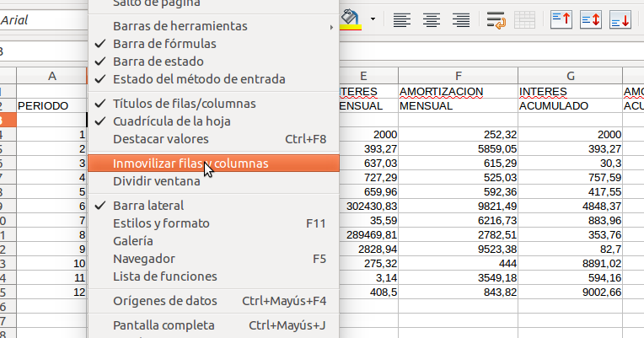The height and width of the screenshot is (338, 644).
Task: Click the background color paint bucket icon
Action: click(351, 19)
